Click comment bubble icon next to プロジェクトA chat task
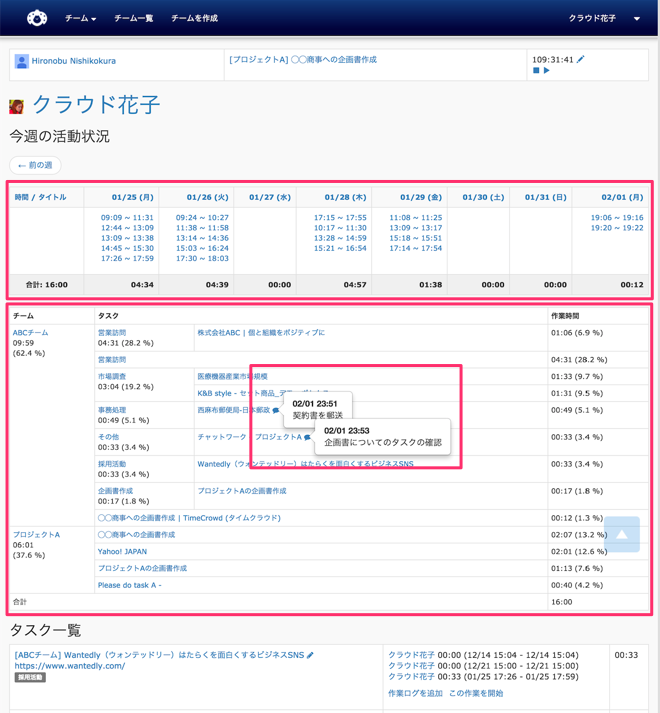The image size is (660, 713). [x=307, y=437]
